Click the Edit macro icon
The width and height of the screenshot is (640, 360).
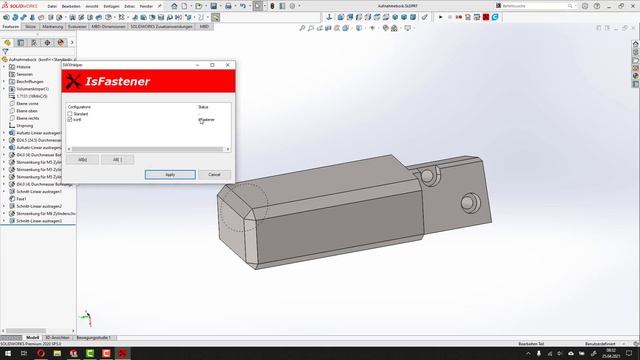[x=477, y=17]
